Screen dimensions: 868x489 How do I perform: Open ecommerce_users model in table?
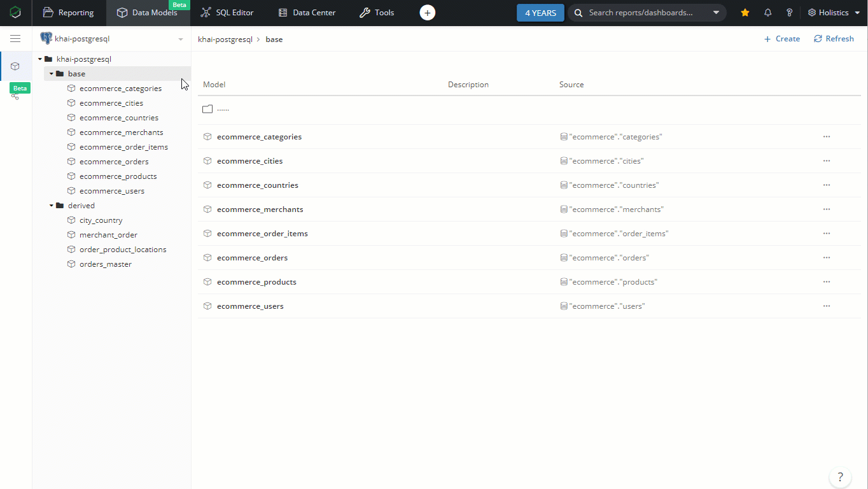click(250, 306)
